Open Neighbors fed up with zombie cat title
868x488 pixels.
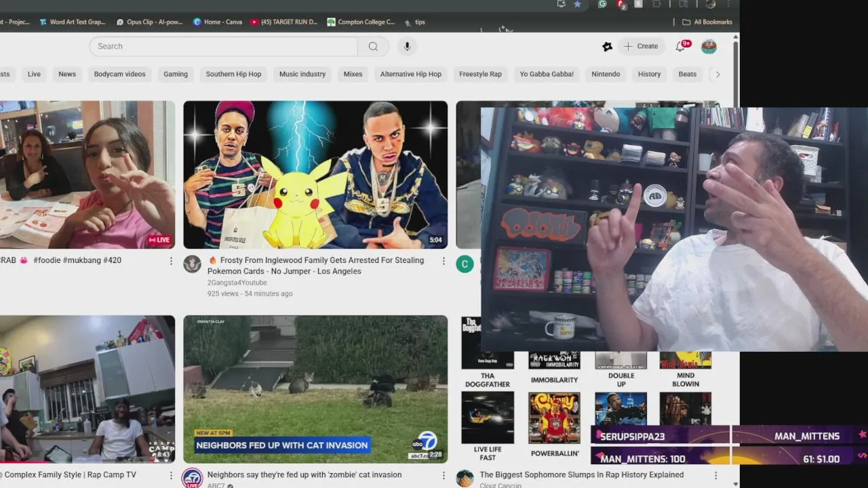(x=304, y=475)
